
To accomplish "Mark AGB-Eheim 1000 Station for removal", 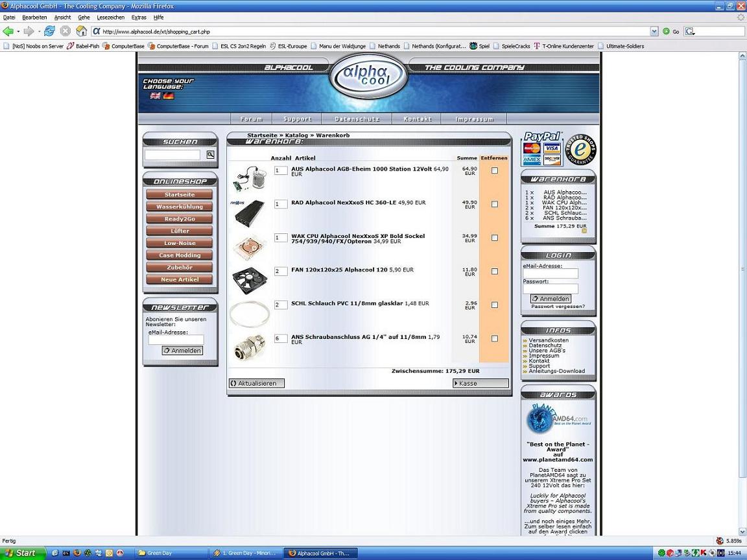I will pos(495,170).
